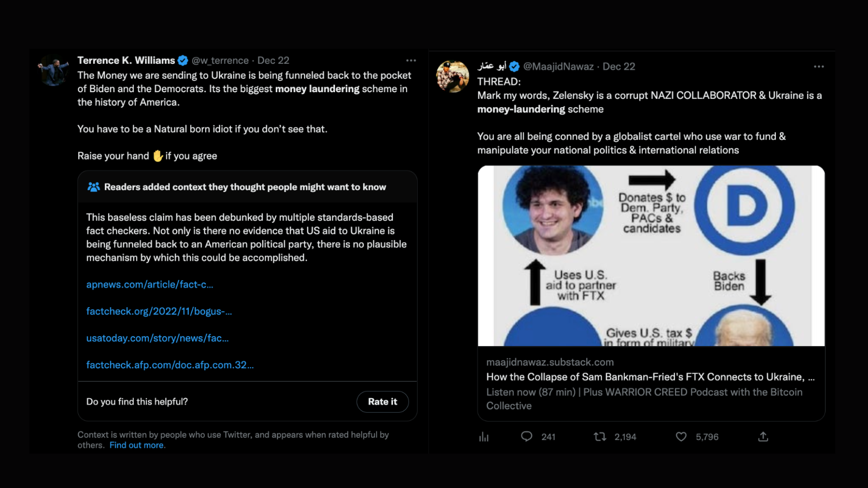Click Terrence K. Williams' verified badge
Viewport: 868px width, 488px height.
point(183,61)
